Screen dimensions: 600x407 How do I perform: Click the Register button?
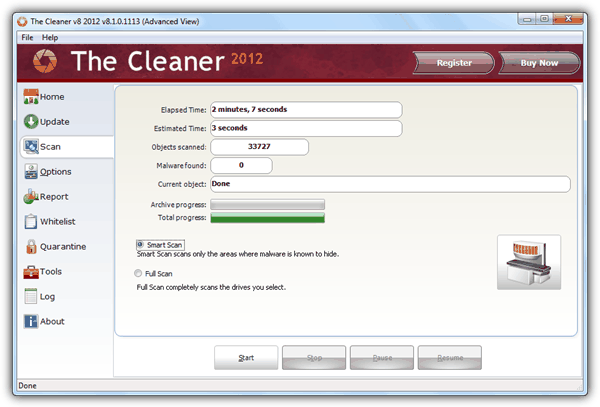click(x=454, y=63)
